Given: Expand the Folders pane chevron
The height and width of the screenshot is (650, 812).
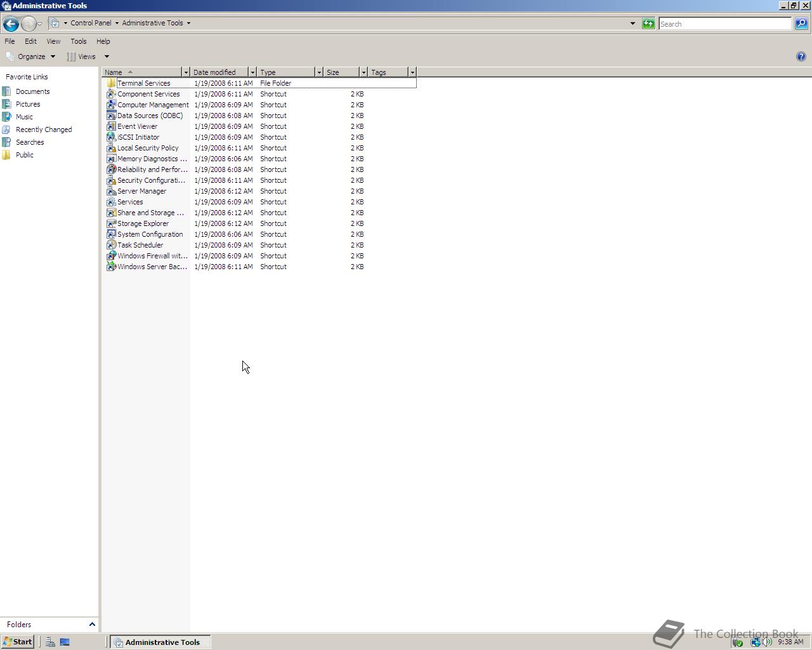Looking at the screenshot, I should pyautogui.click(x=92, y=625).
